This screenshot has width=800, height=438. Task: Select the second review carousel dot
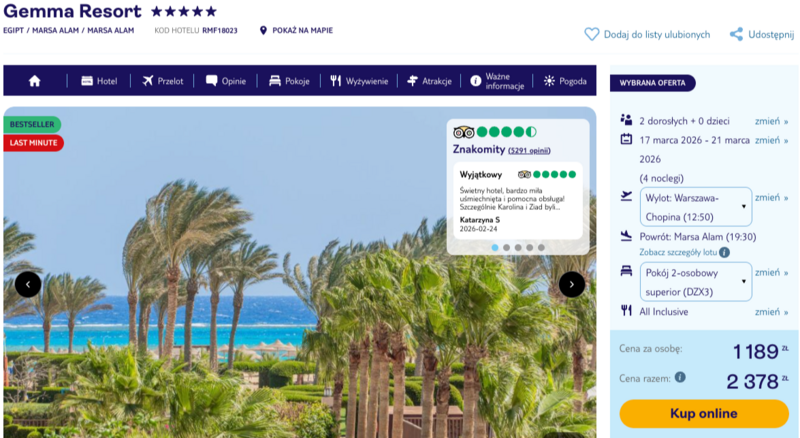click(506, 248)
